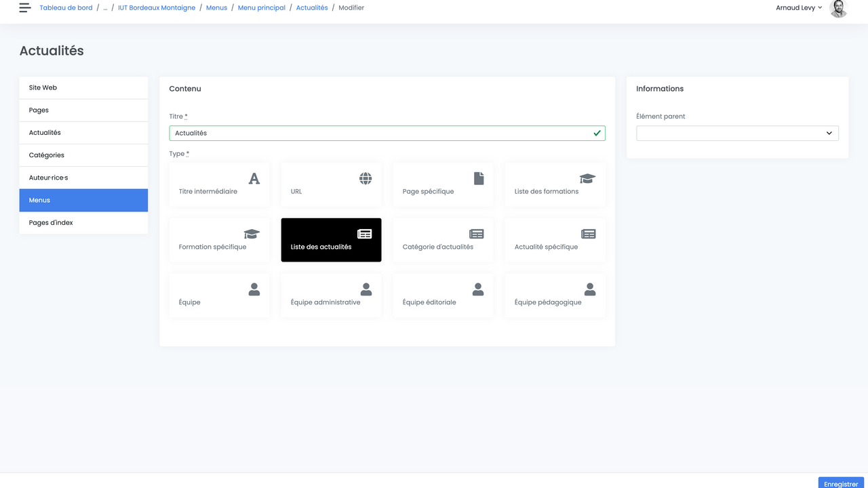This screenshot has height=488, width=868.
Task: Click Arnaud Levy's profile avatar
Action: [839, 8]
